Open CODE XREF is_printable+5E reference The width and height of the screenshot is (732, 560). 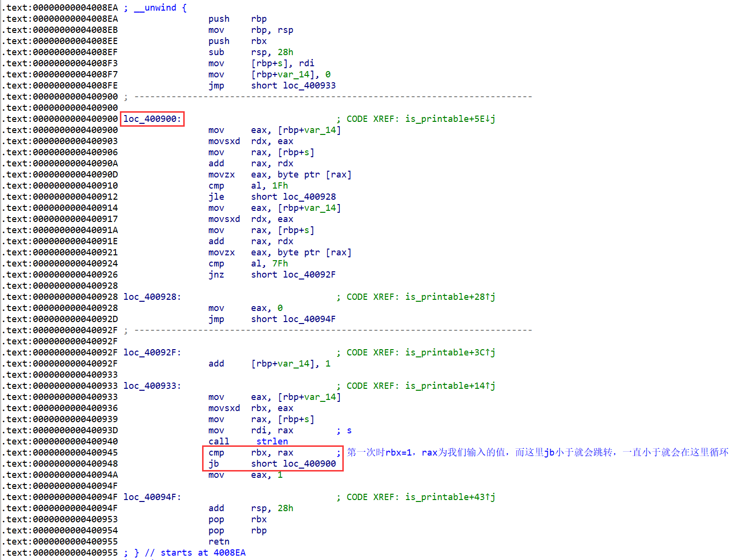pyautogui.click(x=450, y=119)
